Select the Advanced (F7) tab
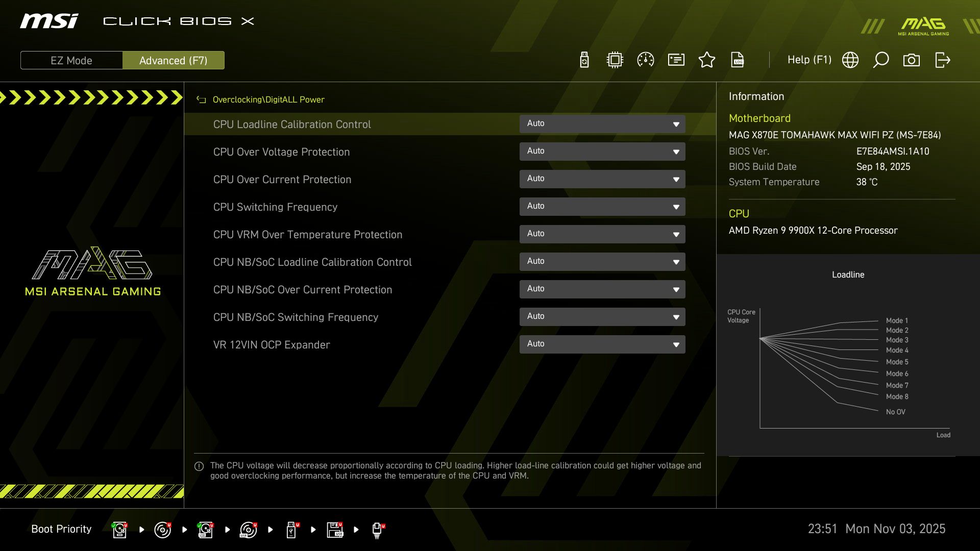Screen dimensions: 980x551 click(x=174, y=60)
